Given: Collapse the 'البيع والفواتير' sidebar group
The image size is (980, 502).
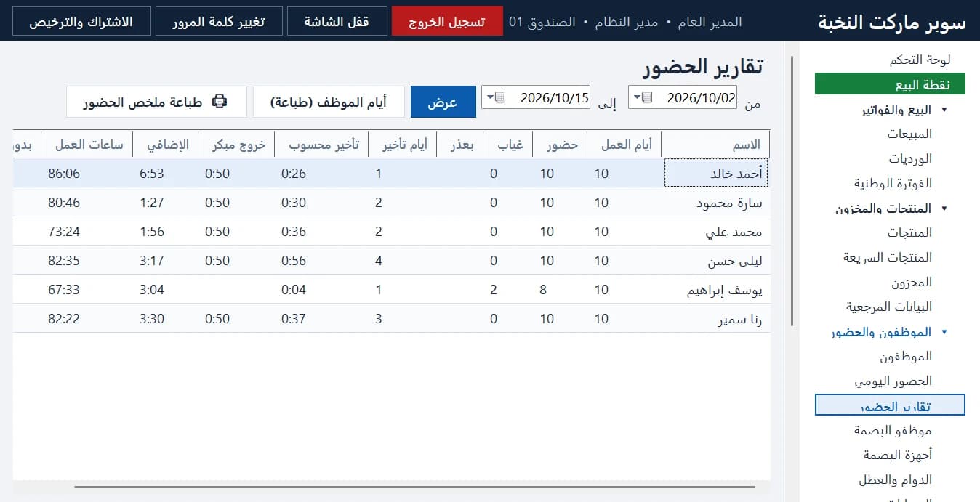Looking at the screenshot, I should 944,110.
